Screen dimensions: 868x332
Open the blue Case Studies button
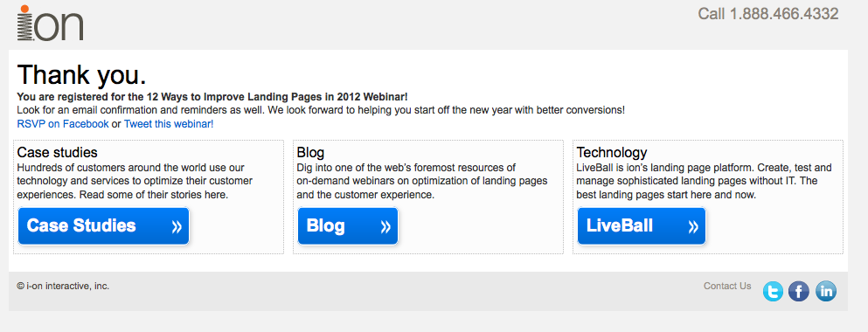pyautogui.click(x=103, y=225)
